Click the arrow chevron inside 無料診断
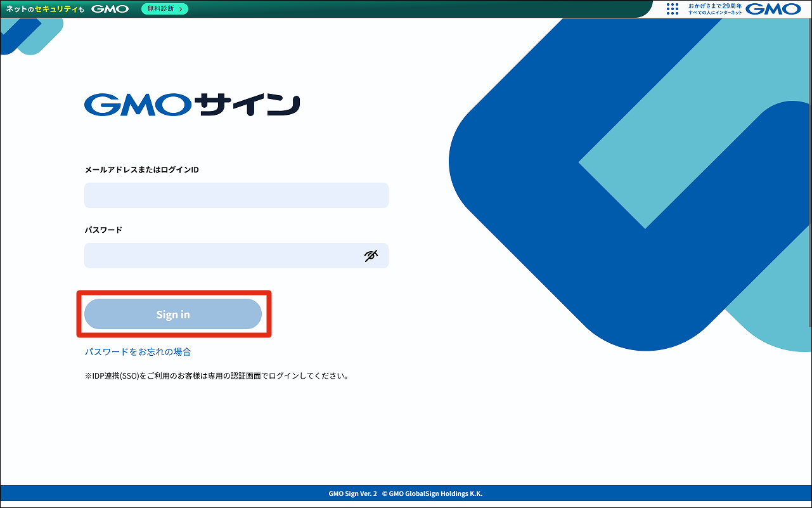The height and width of the screenshot is (508, 812). [181, 9]
